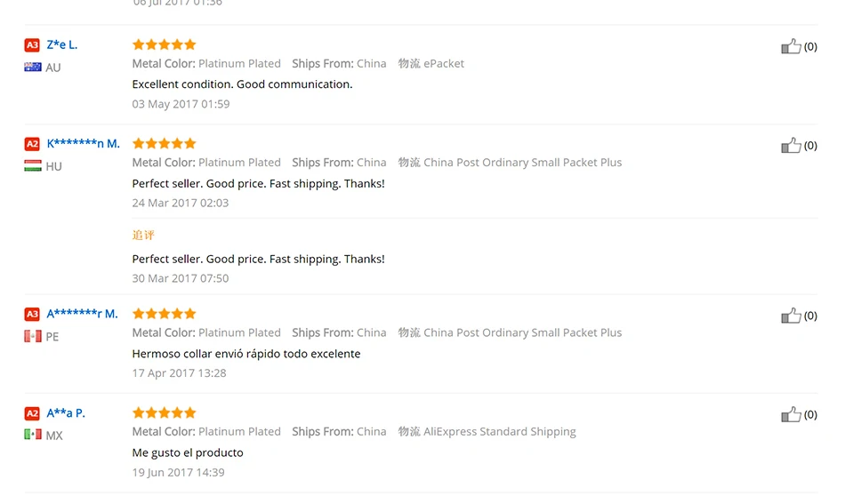The height and width of the screenshot is (504, 845).
Task: Click the orange 追评 follow-up review label
Action: [x=143, y=235]
